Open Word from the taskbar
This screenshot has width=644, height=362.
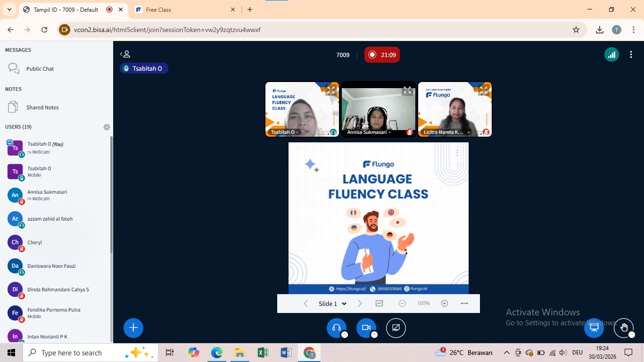pyautogui.click(x=286, y=353)
